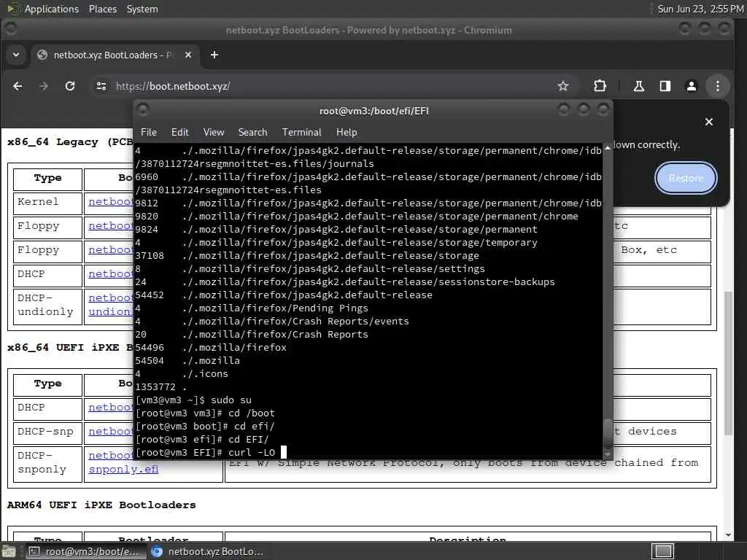Click the browser page vertical scrollbar
The image size is (747, 560).
728,363
